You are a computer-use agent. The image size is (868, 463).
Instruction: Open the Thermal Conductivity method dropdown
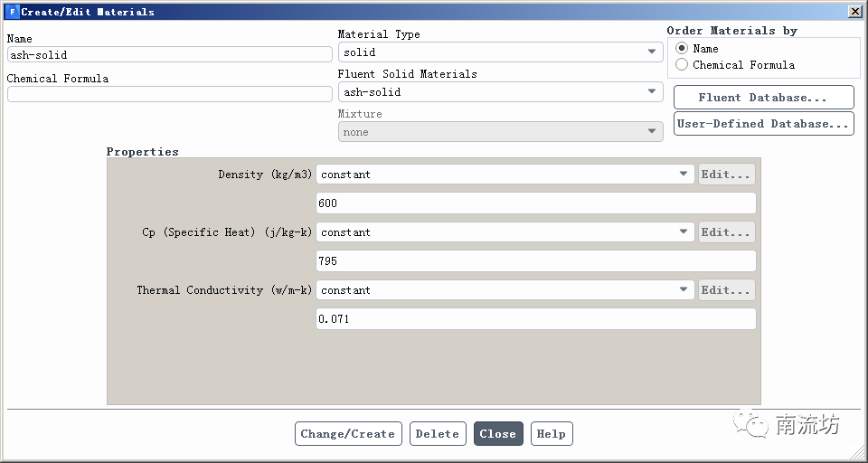tap(505, 290)
